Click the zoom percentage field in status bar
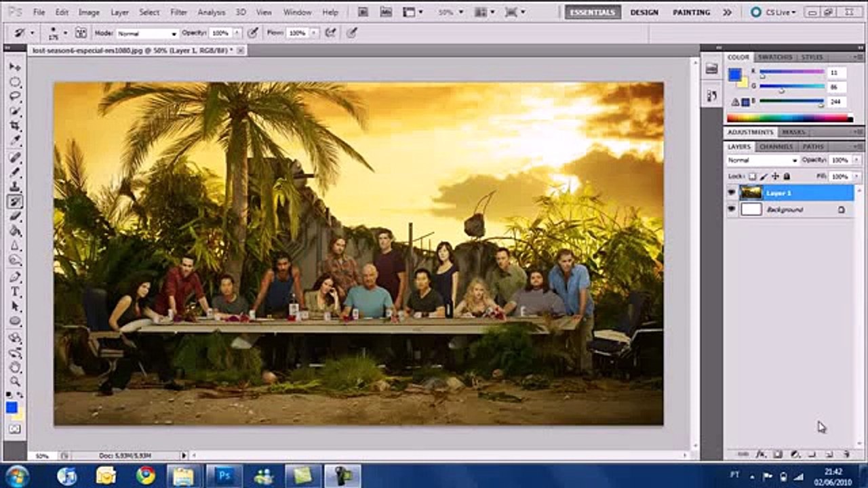 coord(42,456)
